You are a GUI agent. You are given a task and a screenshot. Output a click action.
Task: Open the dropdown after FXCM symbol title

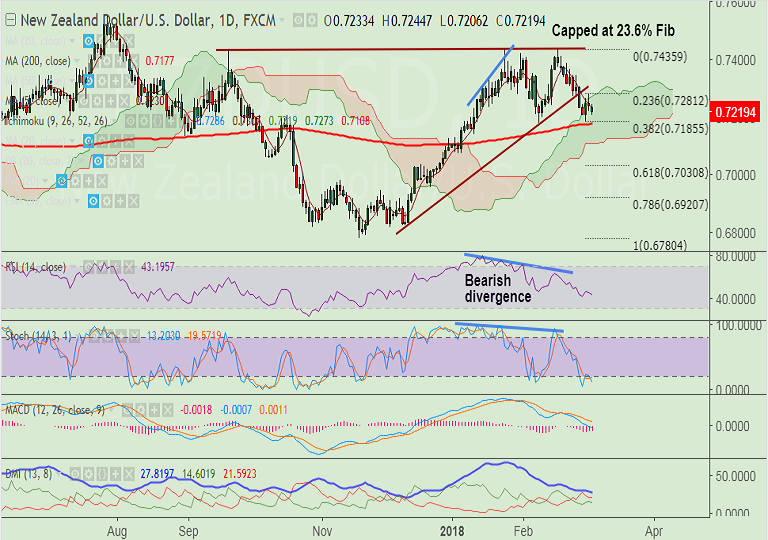coord(282,21)
